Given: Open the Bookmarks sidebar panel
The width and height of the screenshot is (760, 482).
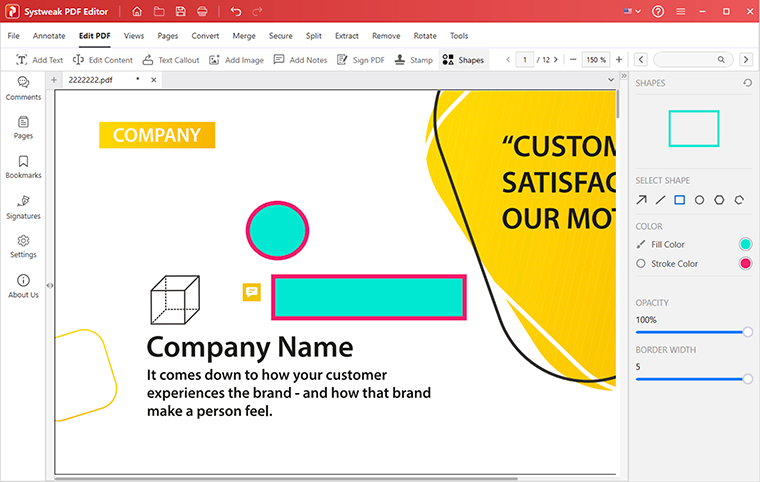Looking at the screenshot, I should 23,167.
